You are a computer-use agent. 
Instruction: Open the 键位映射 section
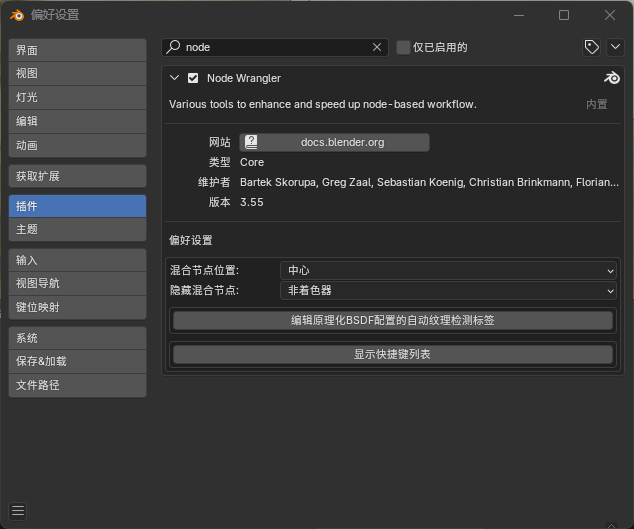point(77,307)
